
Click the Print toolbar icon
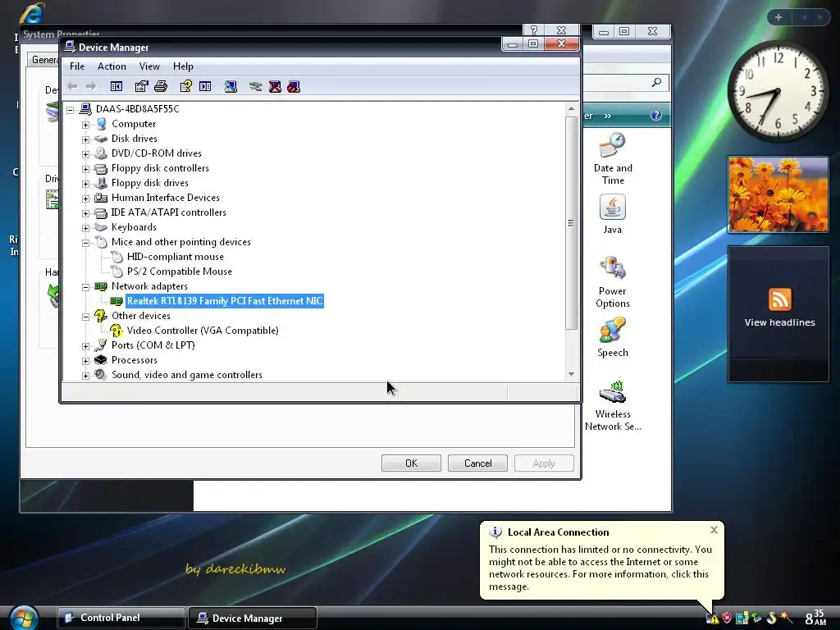point(161,86)
